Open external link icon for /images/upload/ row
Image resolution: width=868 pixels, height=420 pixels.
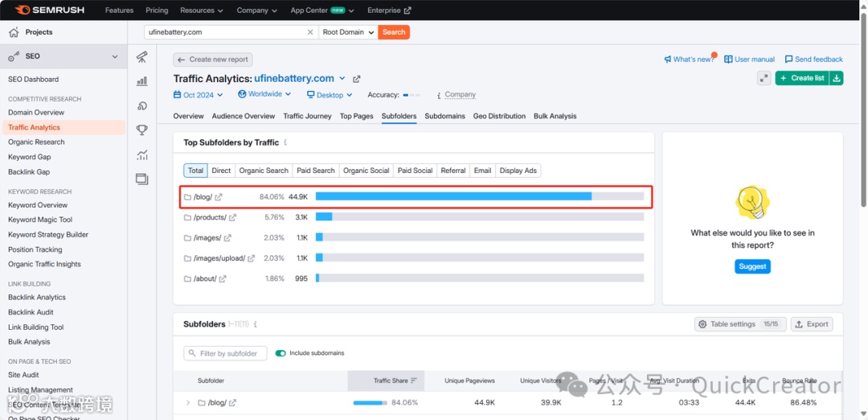[251, 258]
